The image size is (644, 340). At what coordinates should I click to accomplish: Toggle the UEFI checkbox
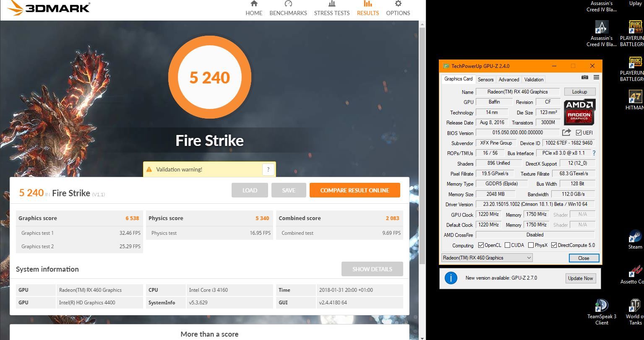(x=579, y=133)
